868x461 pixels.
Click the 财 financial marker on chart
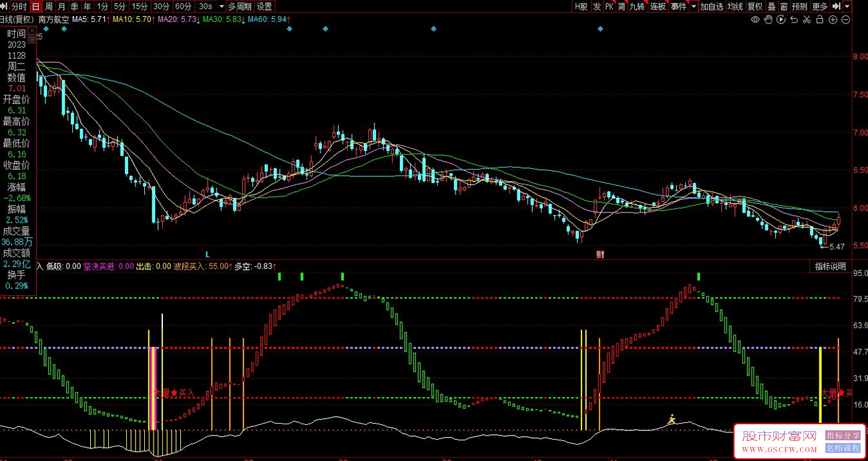click(600, 255)
